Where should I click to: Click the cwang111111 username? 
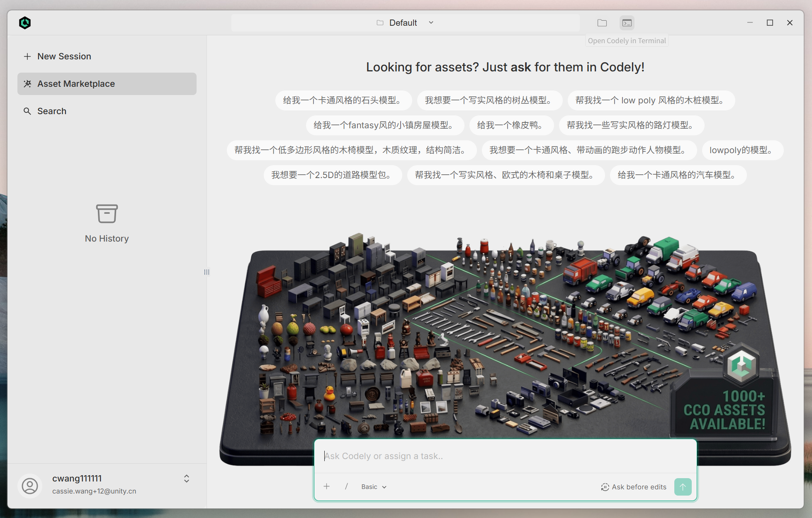click(x=77, y=479)
